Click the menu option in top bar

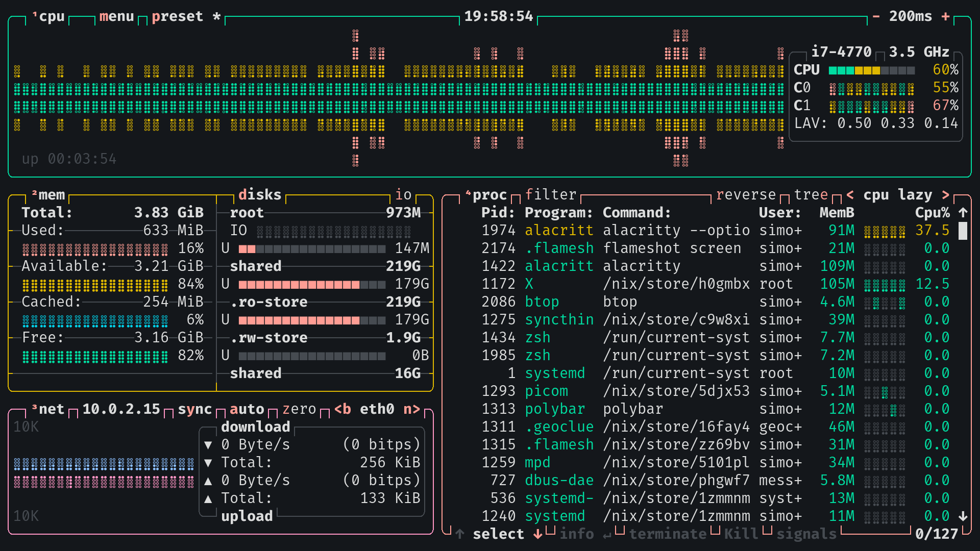pos(114,15)
